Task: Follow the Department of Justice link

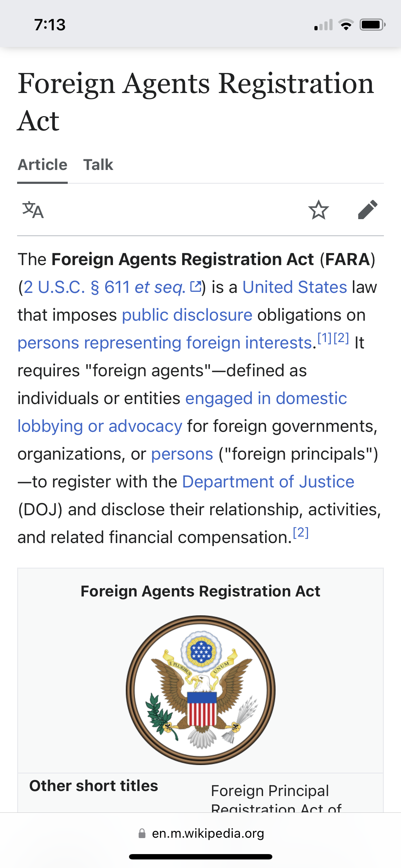Action: [268, 482]
